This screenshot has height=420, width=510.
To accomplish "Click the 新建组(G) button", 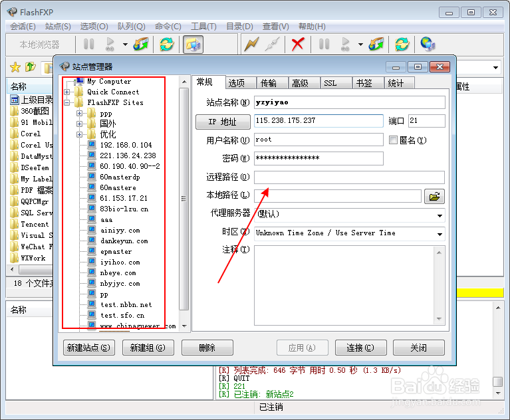I will (x=148, y=348).
